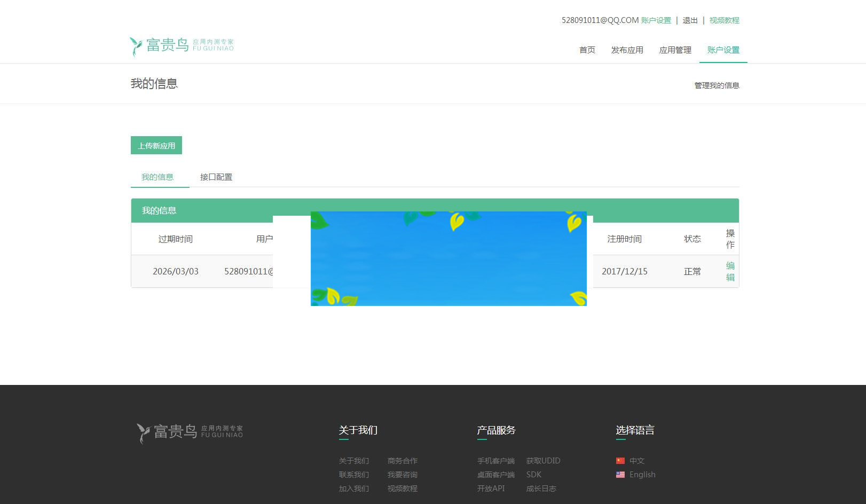Open the 视频教程 link at top right
The image size is (866, 504).
[724, 20]
